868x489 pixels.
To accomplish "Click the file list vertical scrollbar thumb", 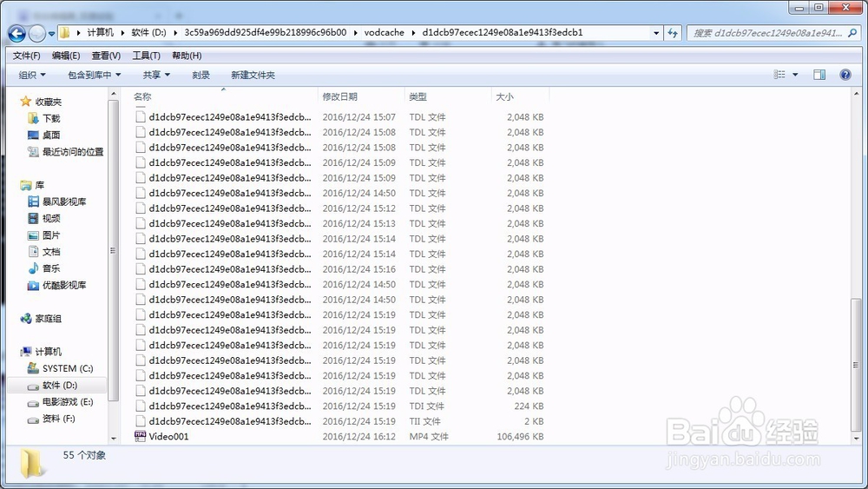I will click(x=856, y=365).
